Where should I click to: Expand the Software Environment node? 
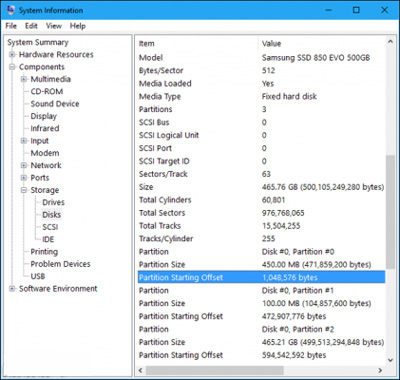(12, 289)
